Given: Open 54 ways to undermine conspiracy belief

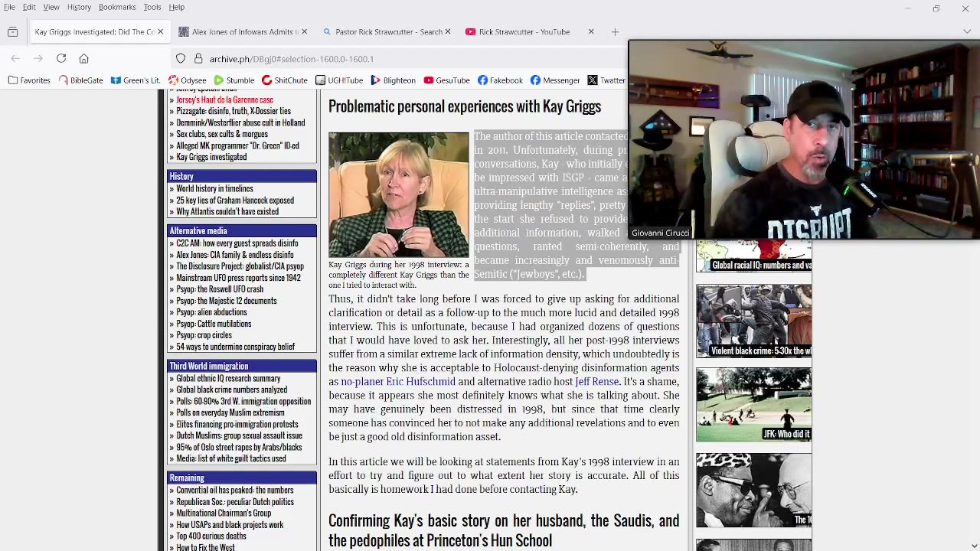Looking at the screenshot, I should 235,347.
